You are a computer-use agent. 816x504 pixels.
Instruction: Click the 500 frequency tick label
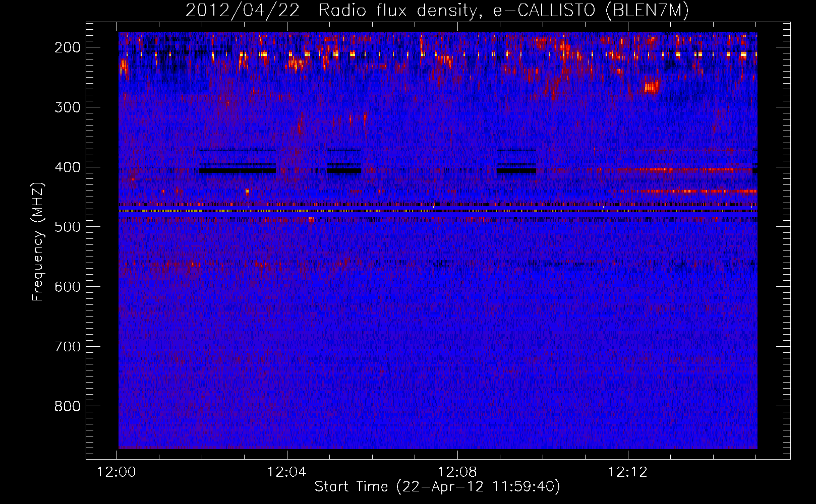[x=68, y=227]
